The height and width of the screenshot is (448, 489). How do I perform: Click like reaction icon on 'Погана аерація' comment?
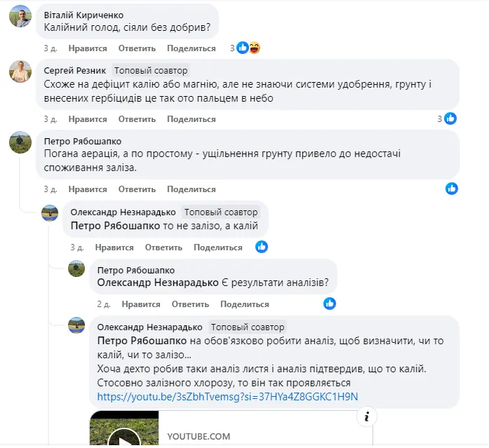point(452,189)
